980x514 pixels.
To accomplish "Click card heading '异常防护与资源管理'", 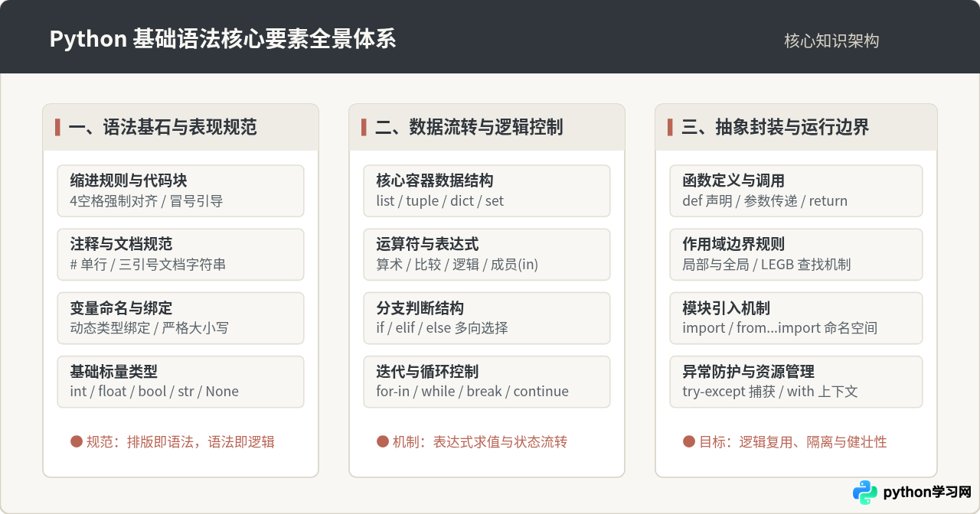I will [748, 372].
